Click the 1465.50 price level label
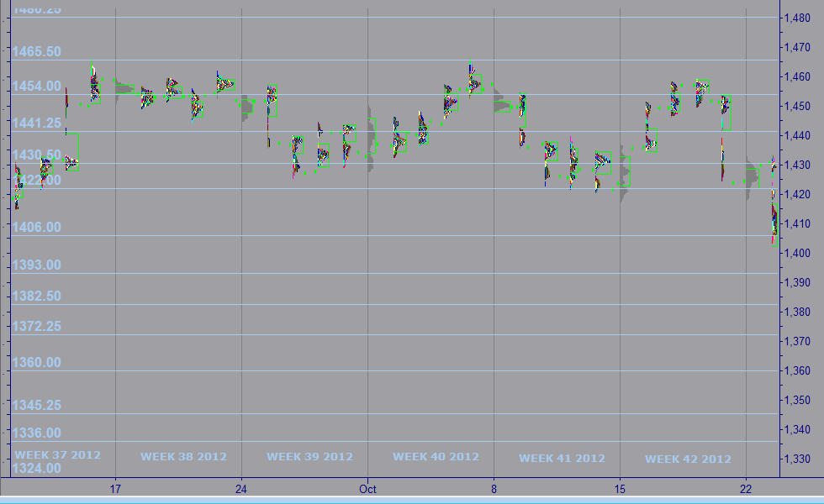Viewport: 824px width, 504px height. [36, 52]
